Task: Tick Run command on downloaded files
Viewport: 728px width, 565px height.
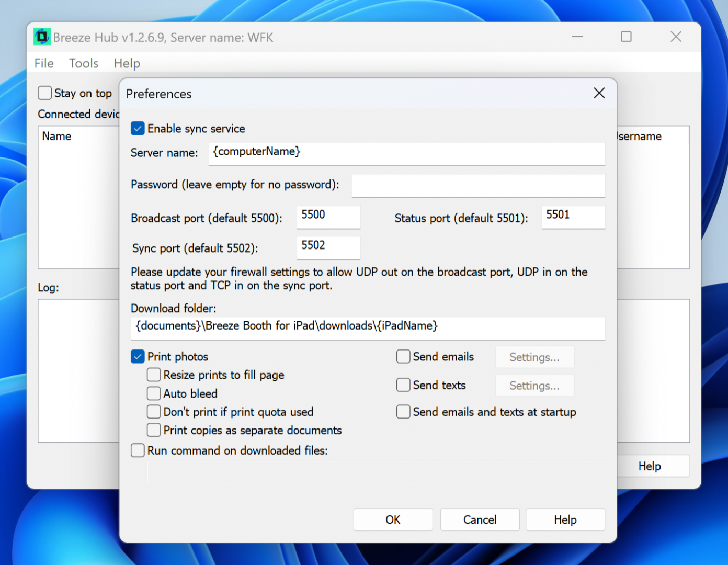Action: [138, 450]
